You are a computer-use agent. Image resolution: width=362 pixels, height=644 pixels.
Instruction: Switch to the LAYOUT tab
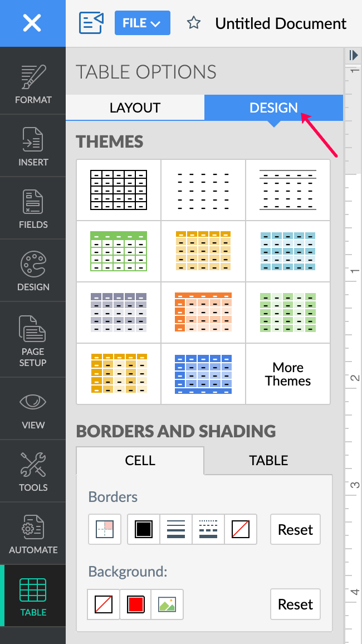[x=135, y=108]
